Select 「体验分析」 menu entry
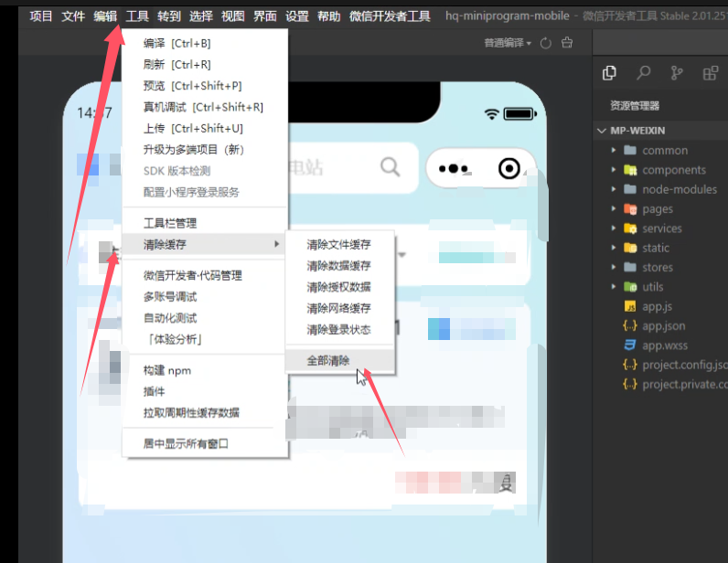The height and width of the screenshot is (563, 728). pos(205,339)
